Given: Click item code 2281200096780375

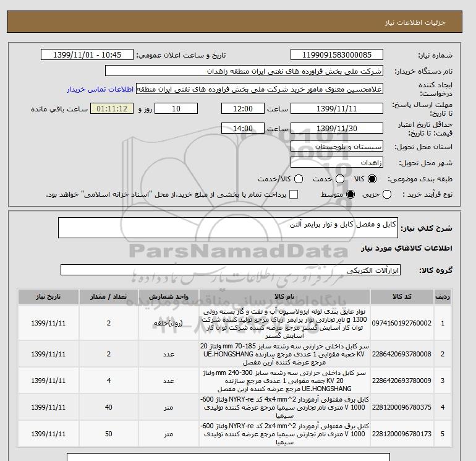Looking at the screenshot, I should click(x=402, y=407).
